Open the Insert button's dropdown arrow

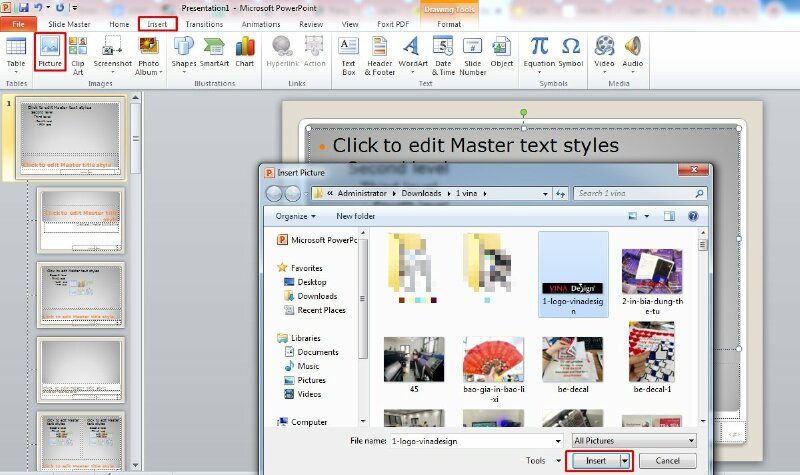[626, 461]
